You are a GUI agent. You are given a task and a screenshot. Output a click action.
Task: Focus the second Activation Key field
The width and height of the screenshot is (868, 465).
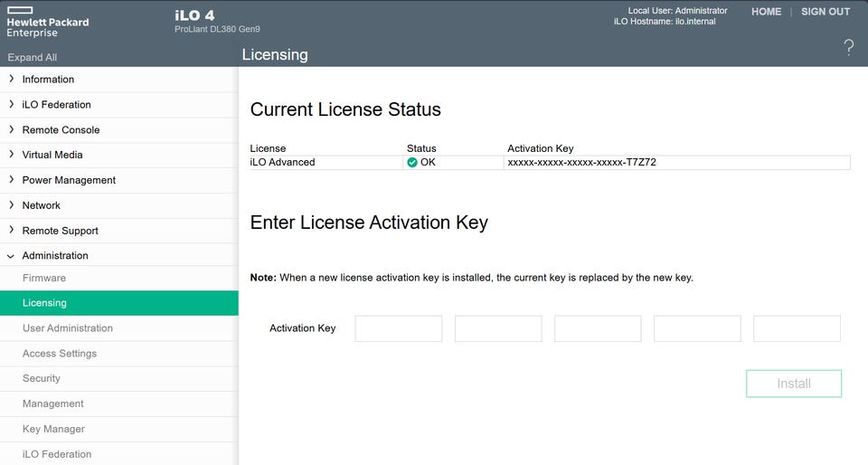(498, 328)
